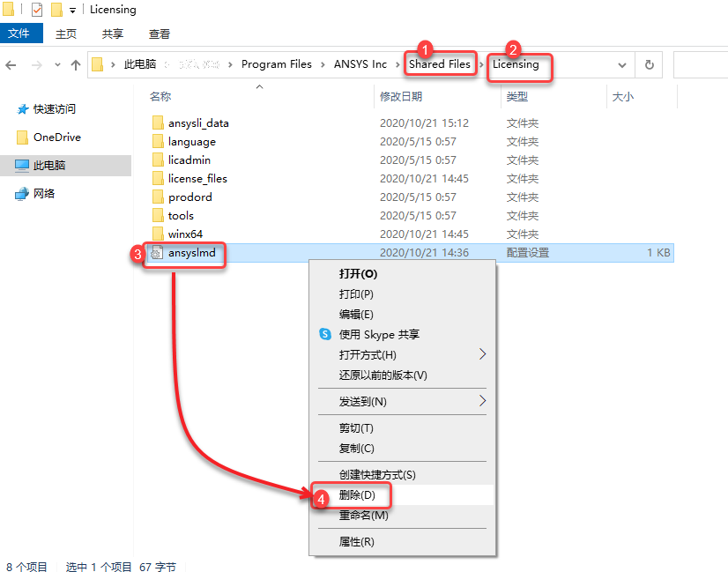This screenshot has height=572, width=728.
Task: Choose 剪切(T) from context menu
Action: click(x=402, y=427)
